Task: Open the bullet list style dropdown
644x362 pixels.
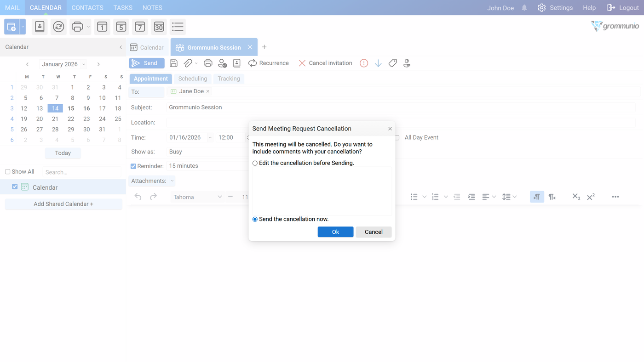Action: [424, 197]
